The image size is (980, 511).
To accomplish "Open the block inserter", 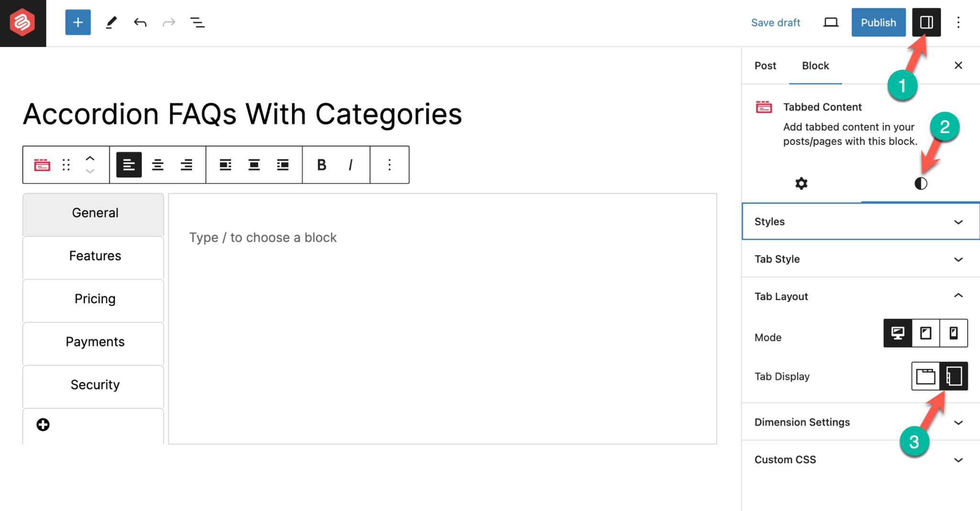I will 78,22.
